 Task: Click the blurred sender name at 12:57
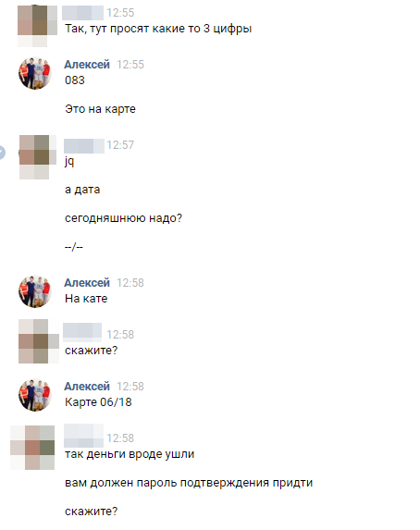pyautogui.click(x=84, y=146)
